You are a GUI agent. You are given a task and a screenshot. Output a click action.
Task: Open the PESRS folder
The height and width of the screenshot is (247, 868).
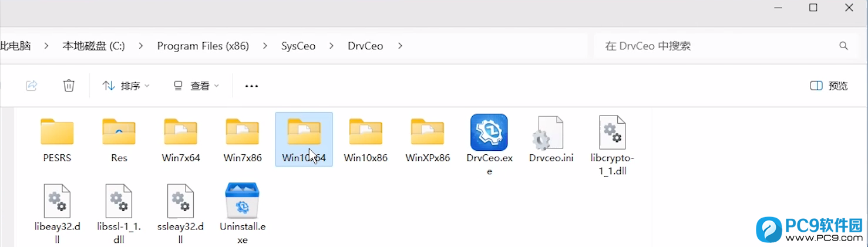(57, 133)
